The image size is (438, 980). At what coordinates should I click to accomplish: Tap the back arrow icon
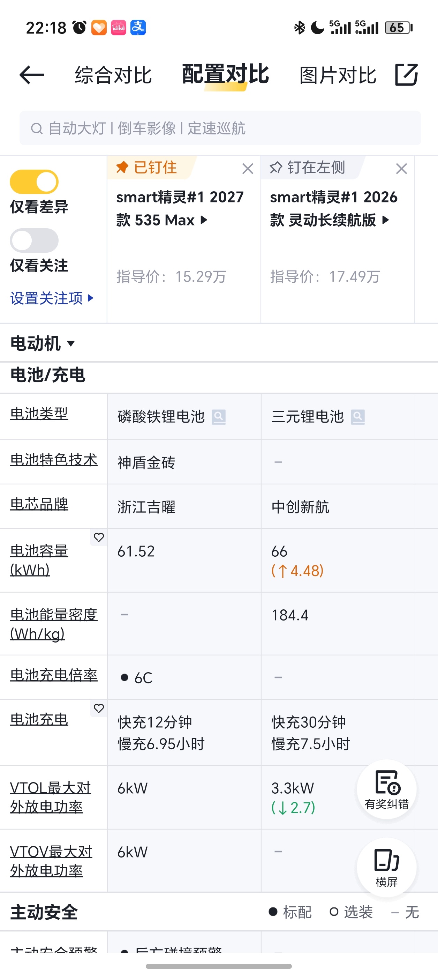click(31, 75)
